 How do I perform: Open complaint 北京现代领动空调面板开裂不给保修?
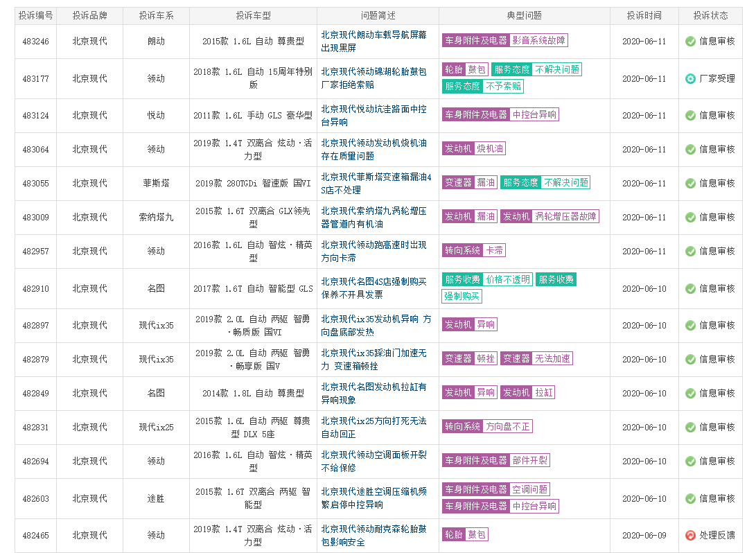click(x=373, y=462)
